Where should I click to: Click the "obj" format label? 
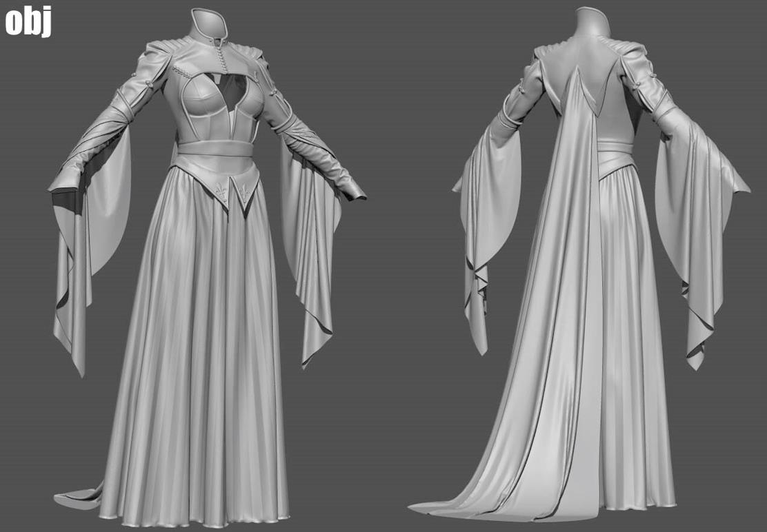(28, 21)
